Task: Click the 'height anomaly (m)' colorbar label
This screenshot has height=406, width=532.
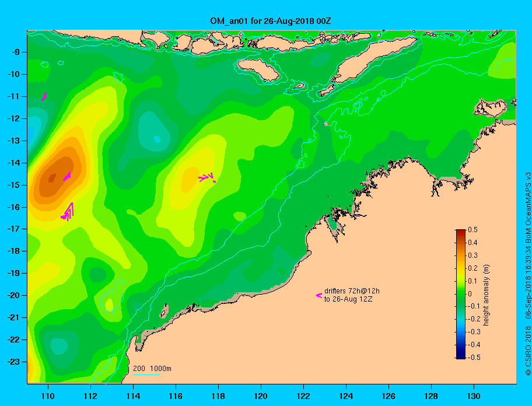Action: pyautogui.click(x=486, y=295)
